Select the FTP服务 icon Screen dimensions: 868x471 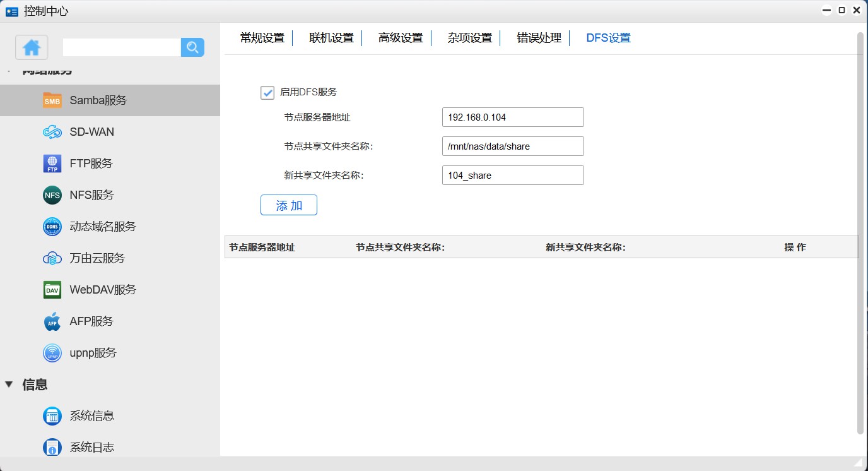pos(52,164)
